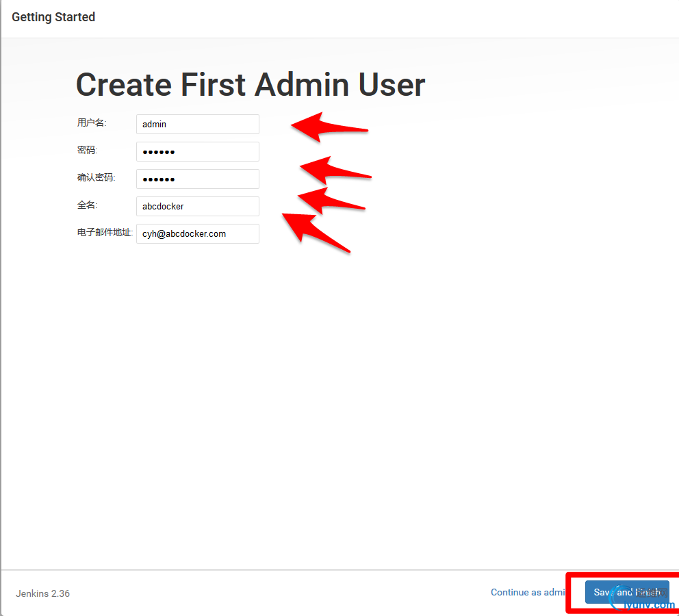
Task: Click the 用户名 label
Action: pyautogui.click(x=92, y=123)
